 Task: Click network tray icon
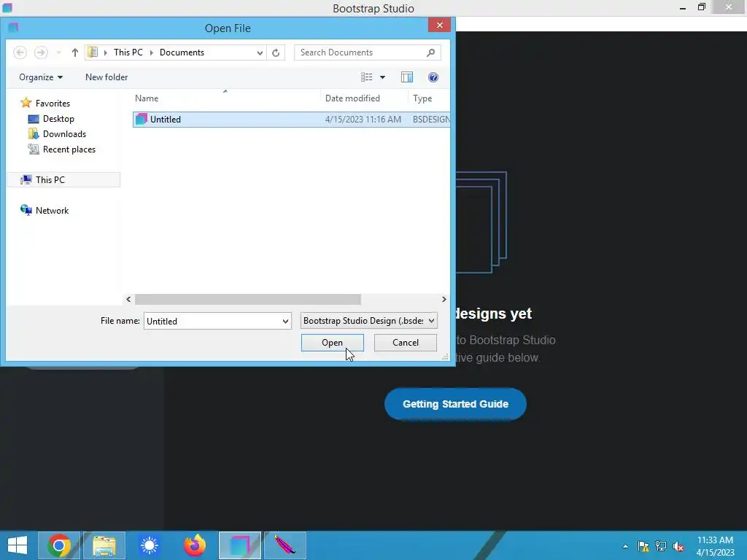pyautogui.click(x=661, y=546)
